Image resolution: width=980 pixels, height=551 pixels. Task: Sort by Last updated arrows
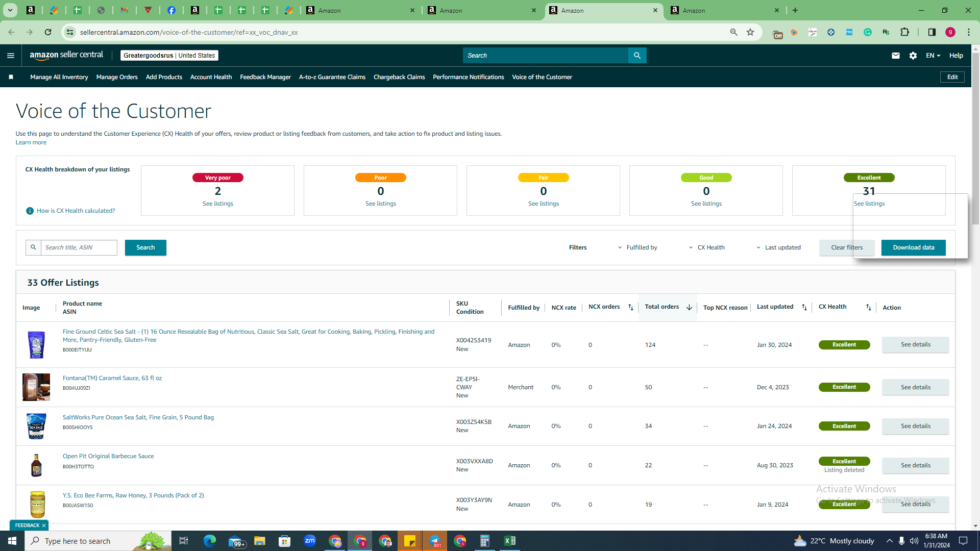(804, 307)
